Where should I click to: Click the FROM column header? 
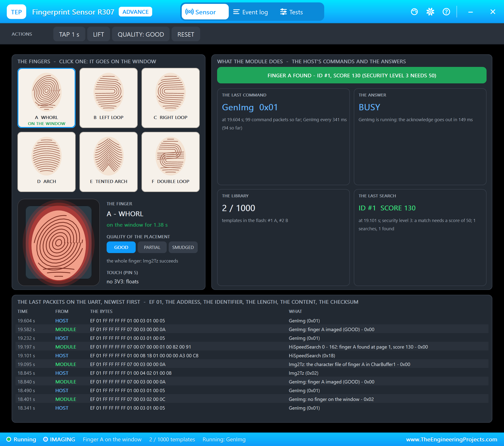click(x=62, y=311)
